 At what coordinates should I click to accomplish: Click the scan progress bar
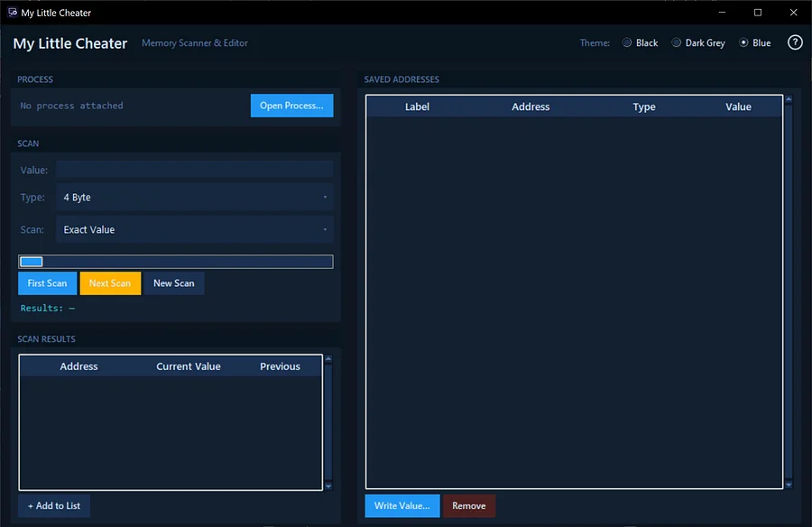tap(176, 262)
